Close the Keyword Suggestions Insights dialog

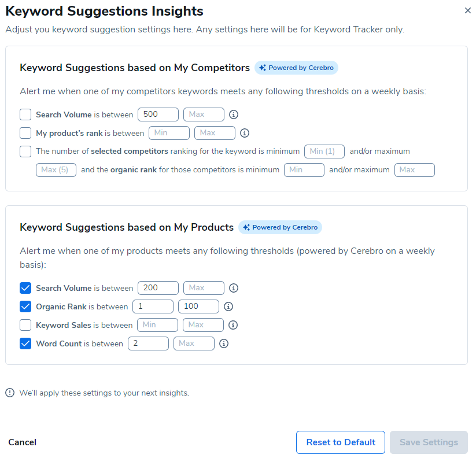click(467, 11)
